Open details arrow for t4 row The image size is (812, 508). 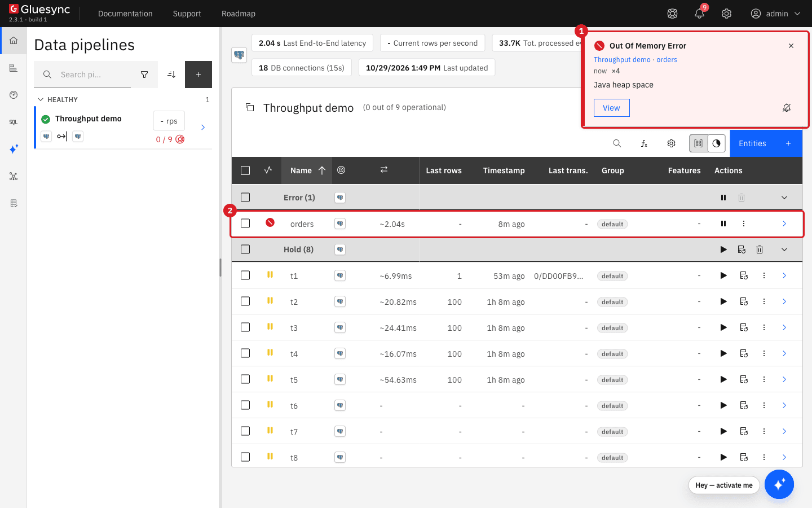coord(784,353)
